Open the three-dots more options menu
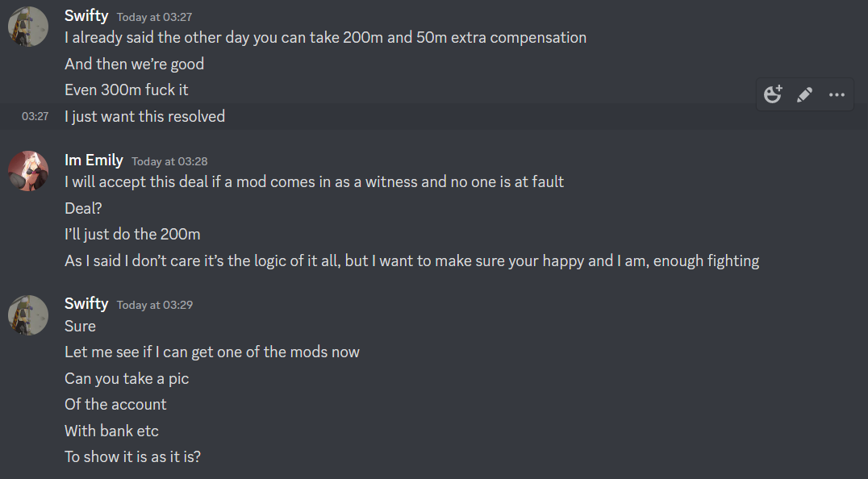 (x=837, y=94)
